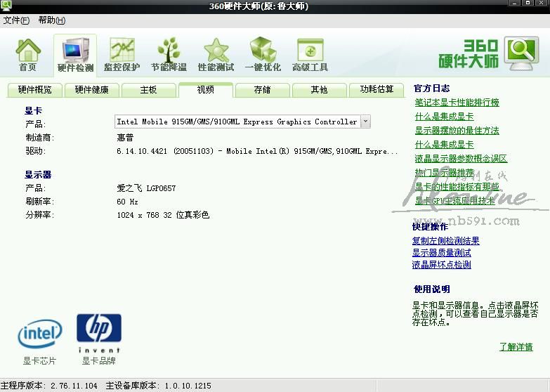This screenshot has height=392, width=550.
Task: Open the 文件 menu
Action: 16,20
